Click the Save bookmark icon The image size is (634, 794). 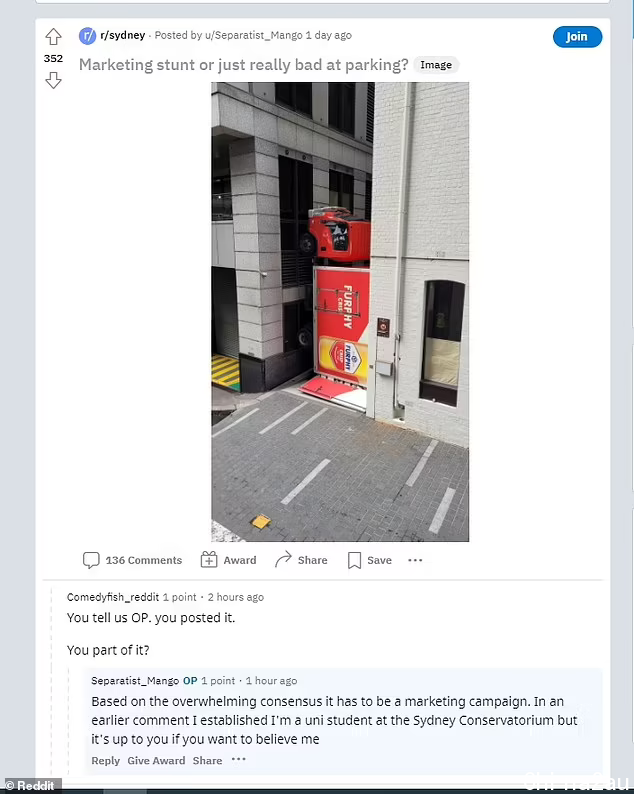click(x=354, y=560)
